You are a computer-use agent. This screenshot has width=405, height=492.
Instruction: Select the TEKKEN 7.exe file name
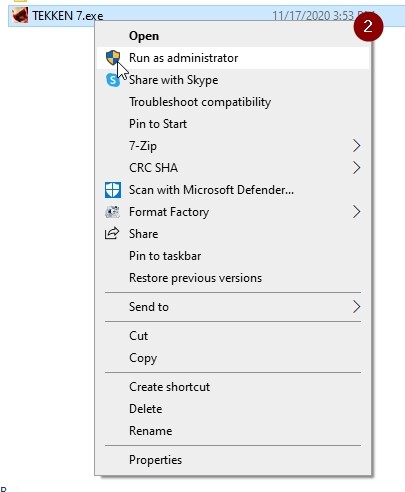[x=67, y=16]
